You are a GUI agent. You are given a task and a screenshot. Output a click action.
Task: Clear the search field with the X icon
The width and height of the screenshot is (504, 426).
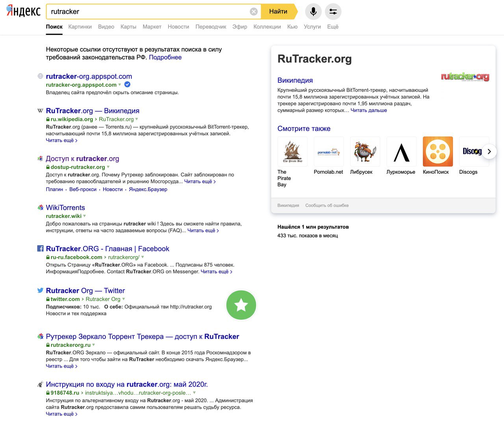pyautogui.click(x=254, y=11)
